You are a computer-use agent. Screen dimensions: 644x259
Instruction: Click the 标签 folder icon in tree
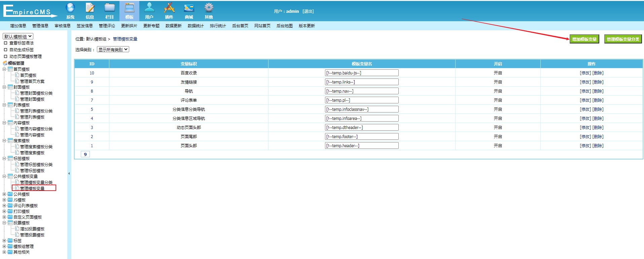click(x=10, y=240)
